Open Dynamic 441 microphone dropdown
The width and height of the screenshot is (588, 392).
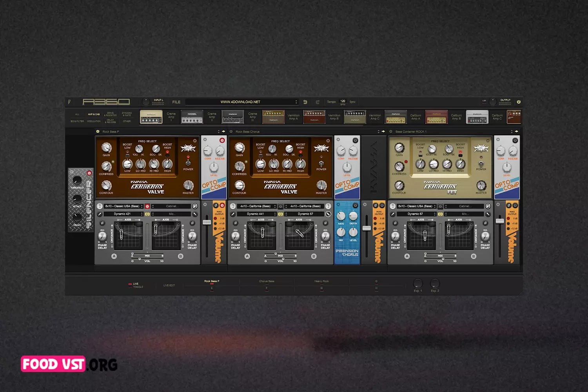click(x=257, y=214)
